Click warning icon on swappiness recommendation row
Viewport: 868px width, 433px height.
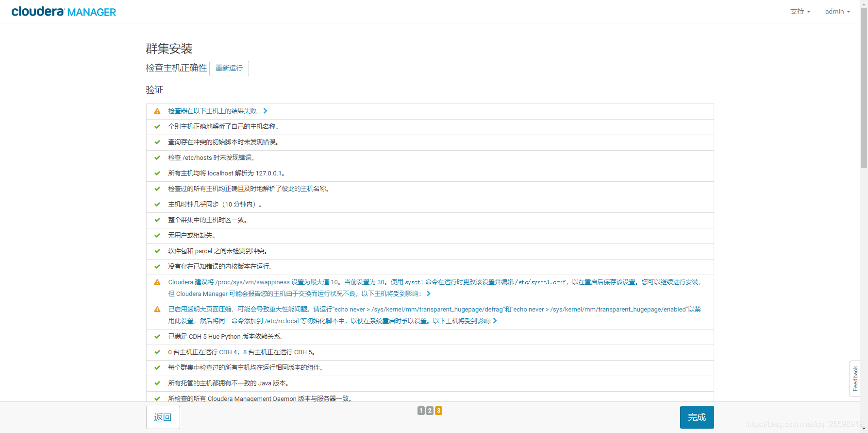point(157,282)
